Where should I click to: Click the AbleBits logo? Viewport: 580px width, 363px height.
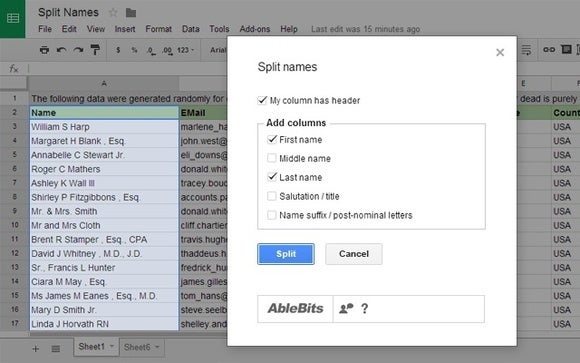coord(295,308)
